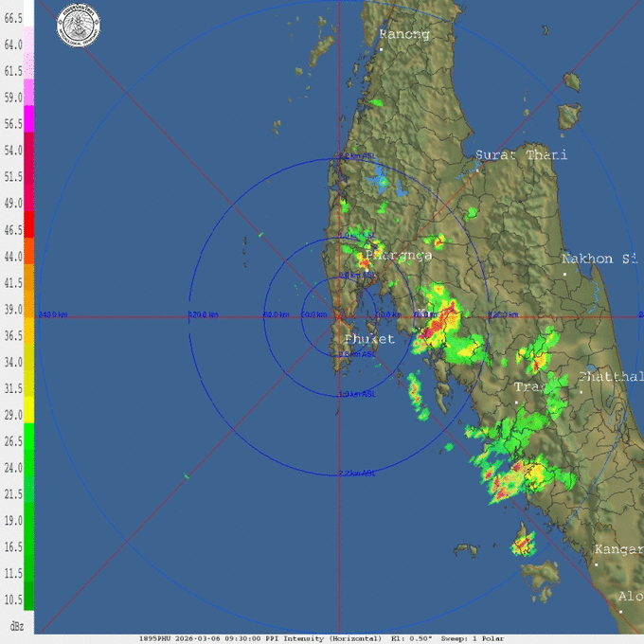Select the Phuket map label
The width and height of the screenshot is (644, 644).
pos(368,339)
